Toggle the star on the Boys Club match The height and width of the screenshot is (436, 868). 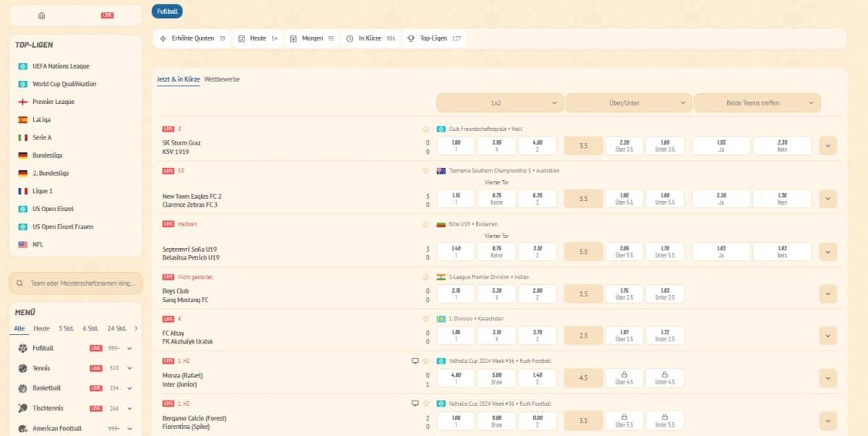coord(425,276)
